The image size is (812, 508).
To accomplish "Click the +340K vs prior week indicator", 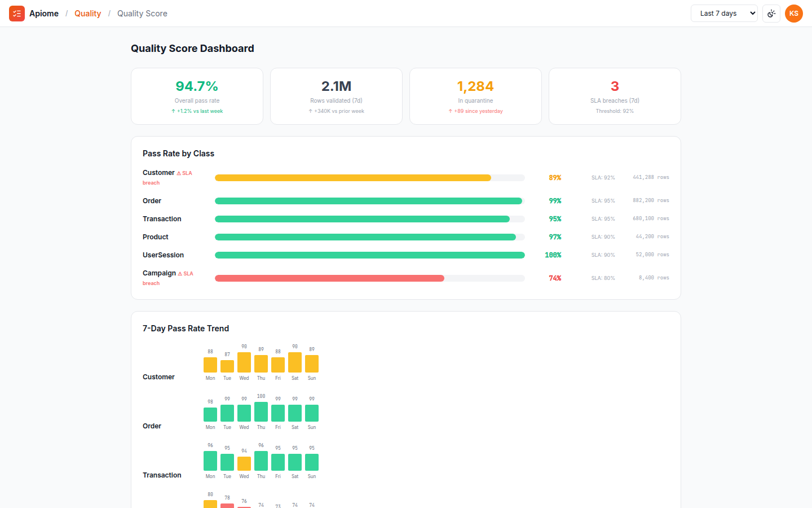I will pos(336,111).
